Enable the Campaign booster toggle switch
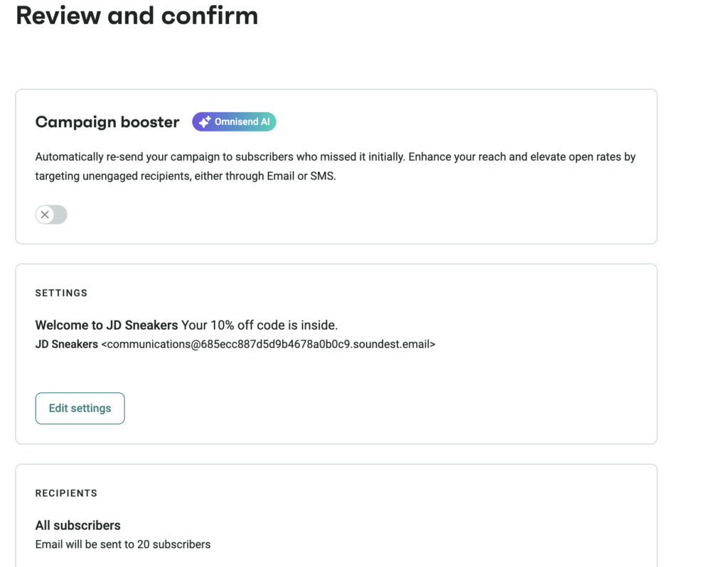728x567 pixels. point(51,215)
